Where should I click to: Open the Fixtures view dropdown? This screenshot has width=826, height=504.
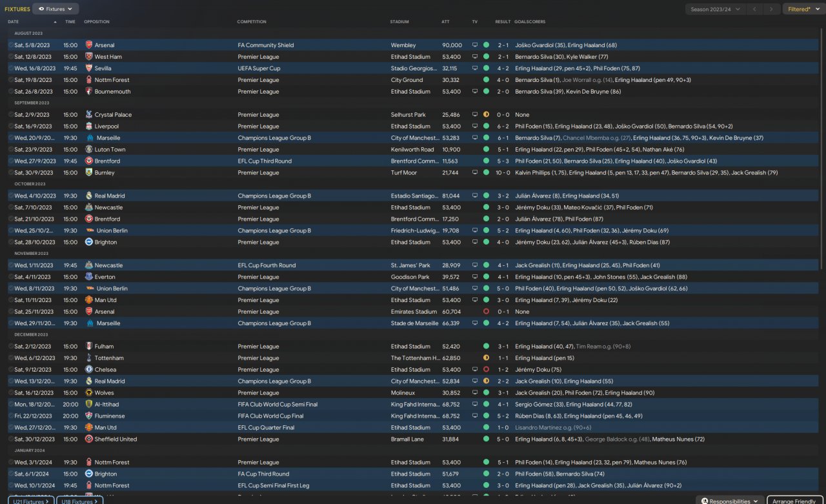click(x=55, y=9)
